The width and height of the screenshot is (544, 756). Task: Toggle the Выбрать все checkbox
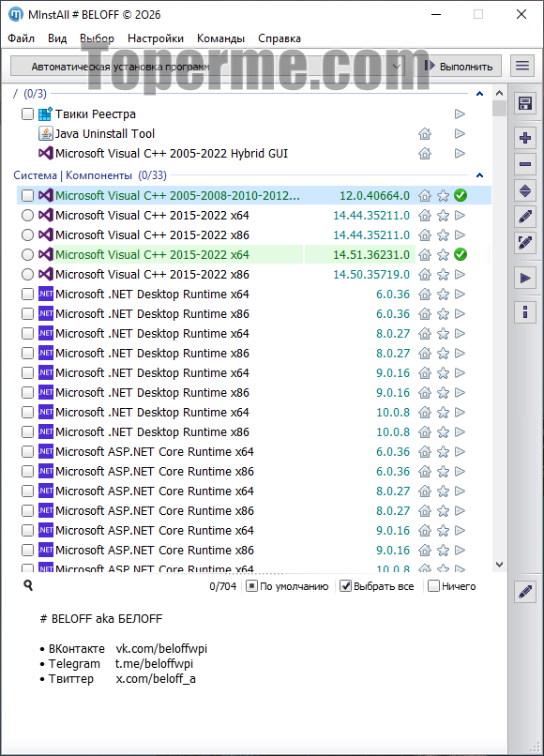345,586
